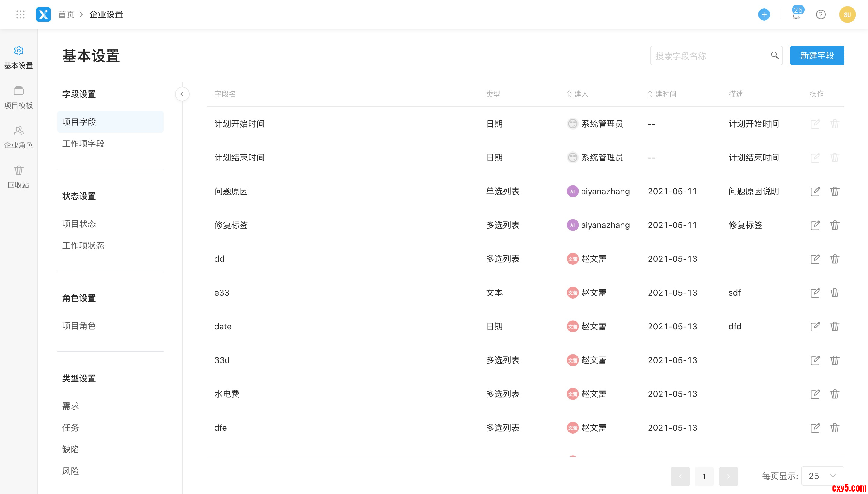Delete the 水电费 field row
868x494 pixels.
(834, 394)
